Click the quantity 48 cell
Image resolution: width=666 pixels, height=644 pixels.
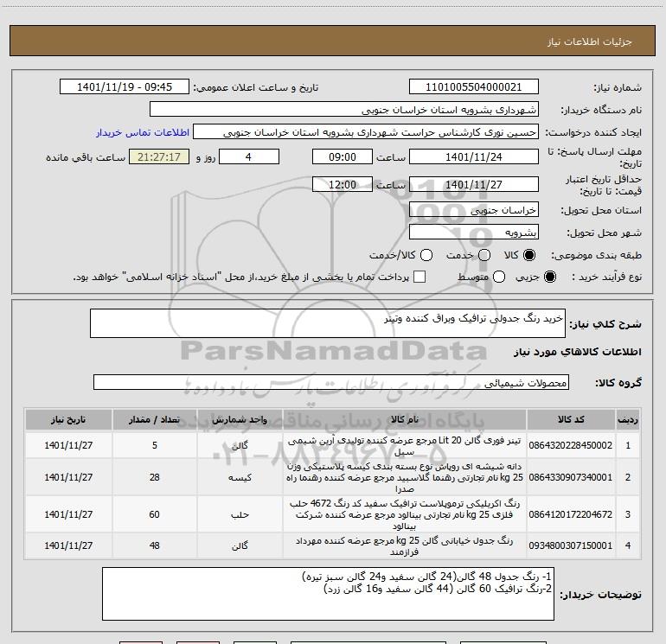[154, 545]
